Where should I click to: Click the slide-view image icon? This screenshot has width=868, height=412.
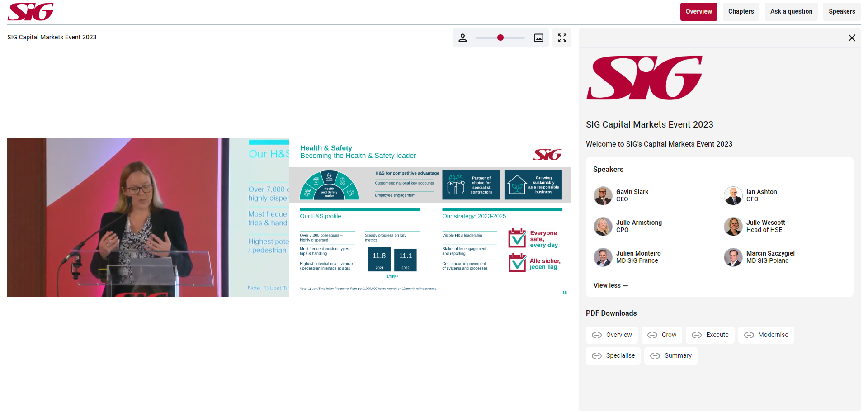click(x=539, y=38)
